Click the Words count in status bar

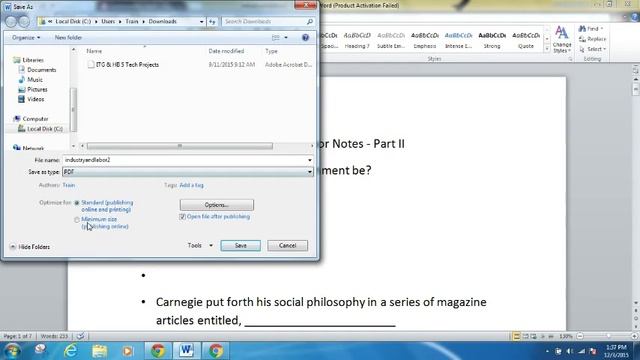pyautogui.click(x=54, y=336)
